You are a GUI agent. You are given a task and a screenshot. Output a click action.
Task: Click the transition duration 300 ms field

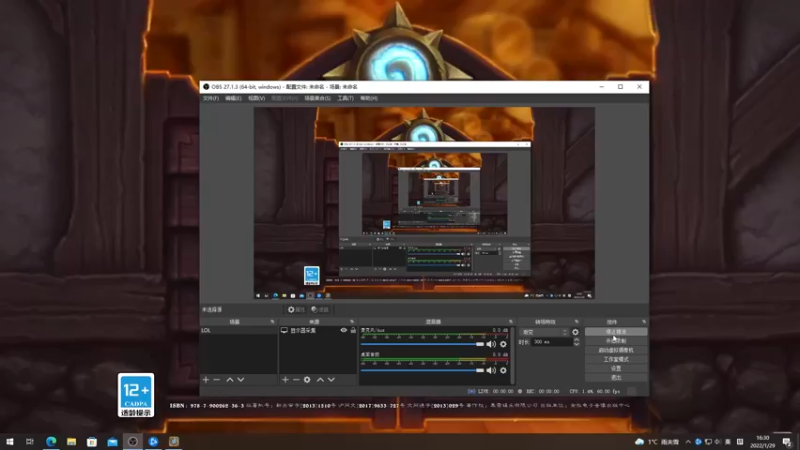coord(552,342)
